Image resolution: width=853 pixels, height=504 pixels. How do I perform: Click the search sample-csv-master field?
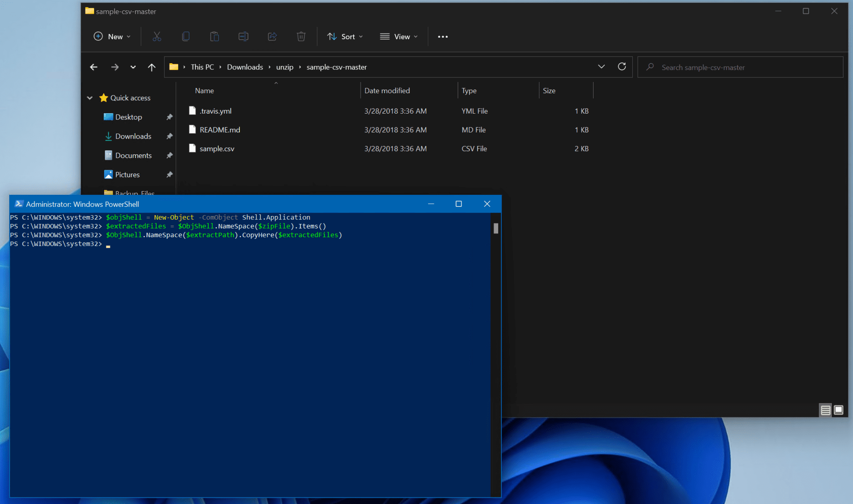pyautogui.click(x=739, y=67)
